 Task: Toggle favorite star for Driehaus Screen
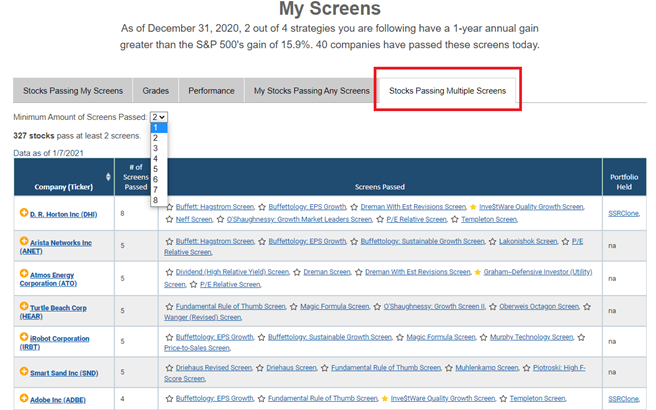tap(260, 368)
